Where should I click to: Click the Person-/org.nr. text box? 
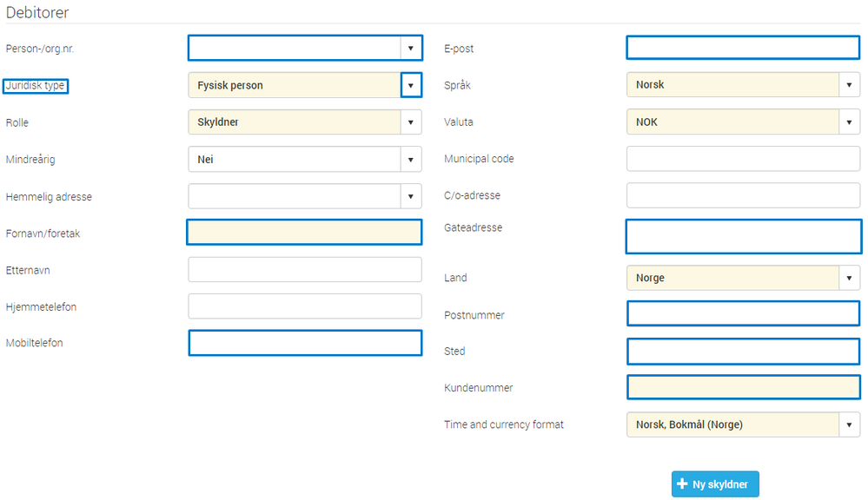(295, 48)
